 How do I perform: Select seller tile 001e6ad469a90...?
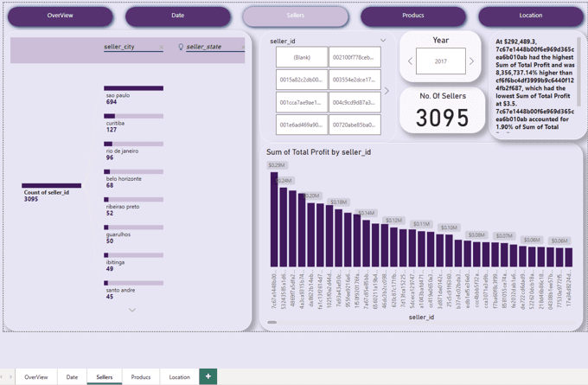(x=302, y=125)
